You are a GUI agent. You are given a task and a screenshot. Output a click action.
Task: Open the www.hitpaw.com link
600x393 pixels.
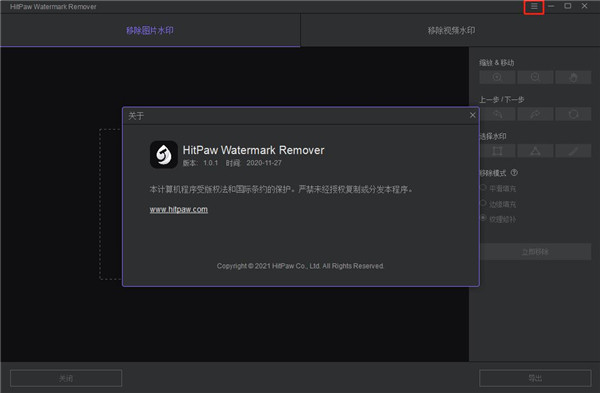click(x=179, y=209)
